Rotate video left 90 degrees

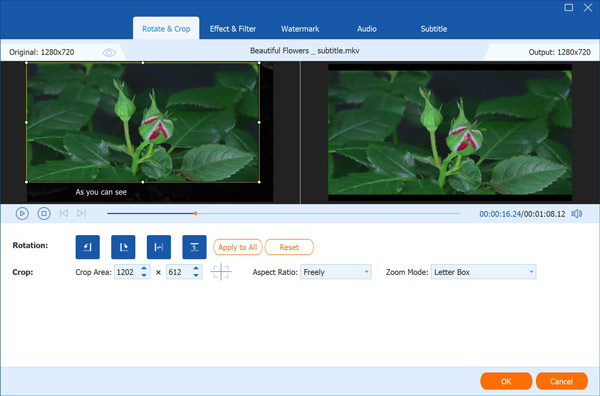(x=88, y=247)
